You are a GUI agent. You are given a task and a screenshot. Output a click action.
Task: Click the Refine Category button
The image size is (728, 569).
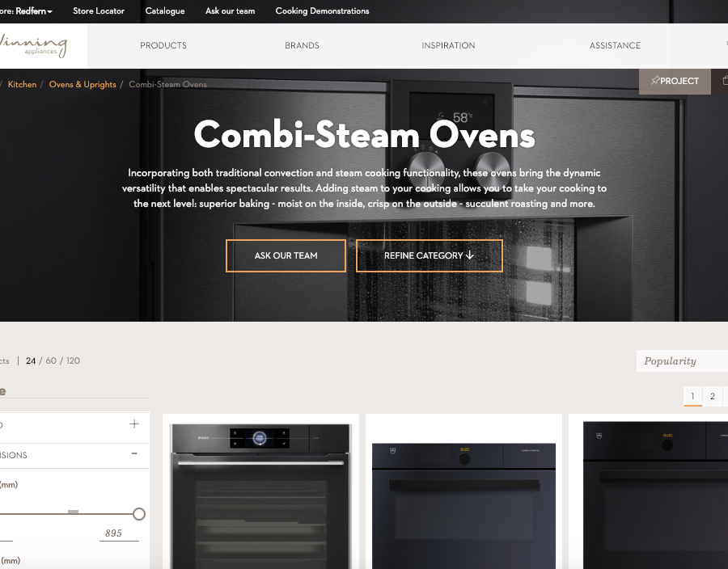[429, 255]
